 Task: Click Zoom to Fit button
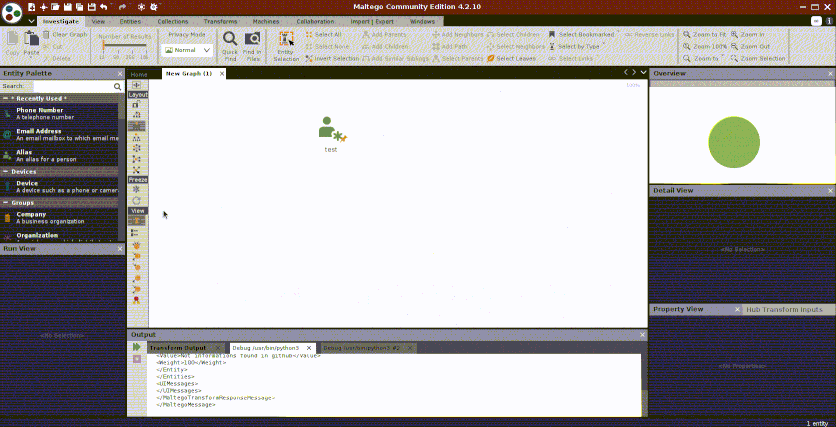click(705, 34)
